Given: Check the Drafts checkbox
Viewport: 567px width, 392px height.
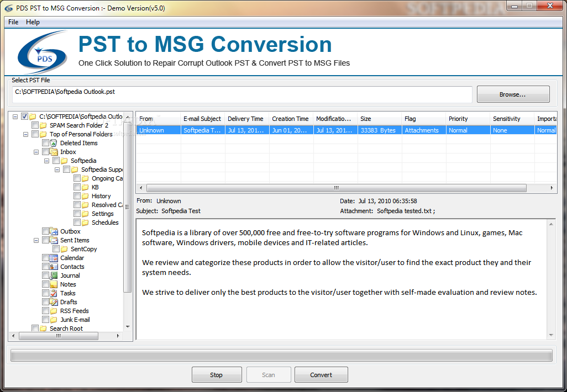Looking at the screenshot, I should (x=45, y=302).
